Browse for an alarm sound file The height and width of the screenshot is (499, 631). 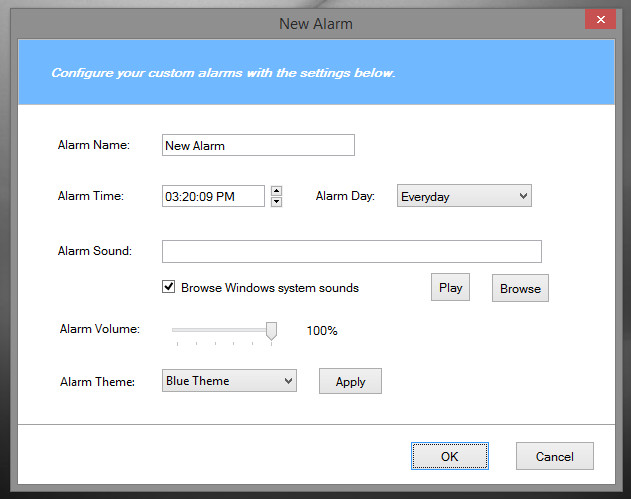click(x=520, y=288)
